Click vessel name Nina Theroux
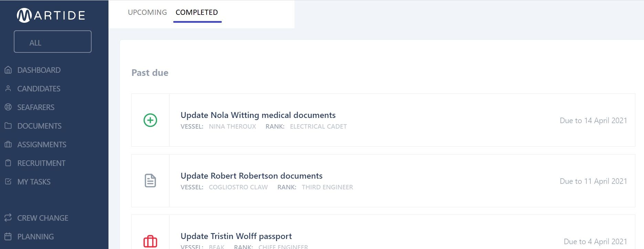Screen dimensions: 644x249 point(232,127)
